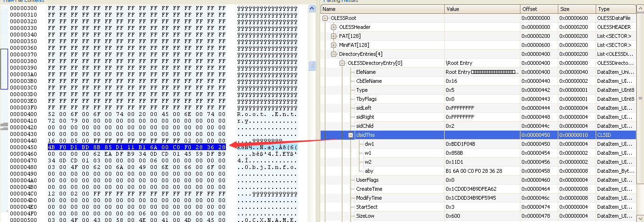This screenshot has width=644, height=222.
Task: Click the Value column header
Action: tap(482, 9)
